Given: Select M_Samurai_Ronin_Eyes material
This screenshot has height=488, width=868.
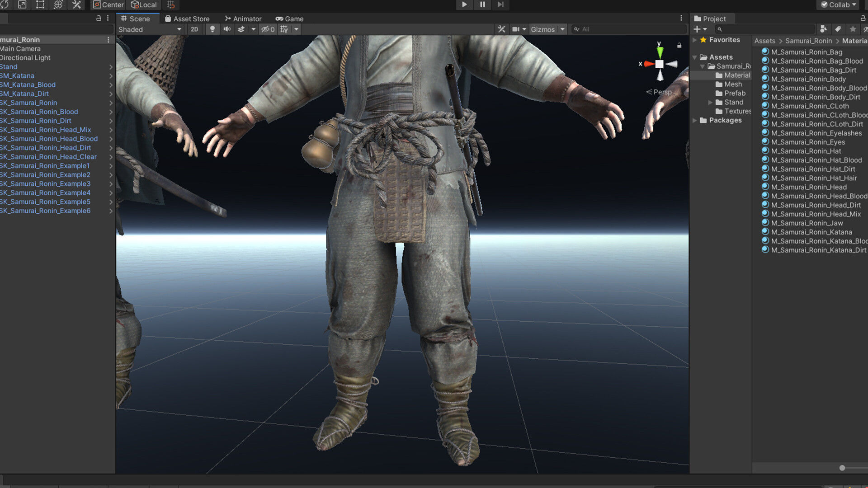Looking at the screenshot, I should click(x=803, y=142).
